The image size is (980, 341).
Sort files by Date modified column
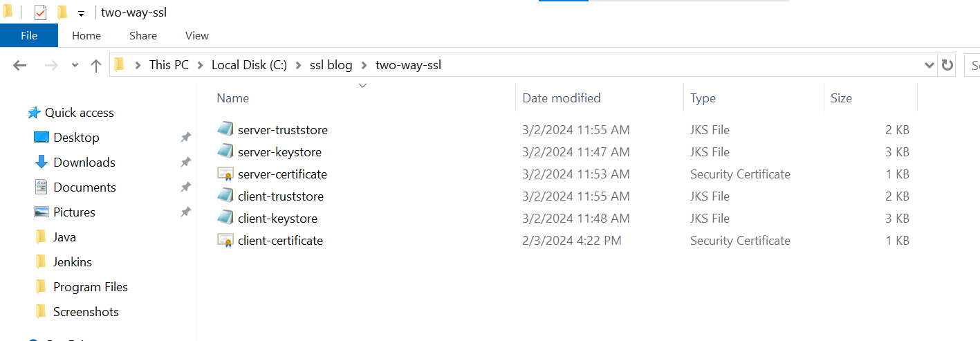tap(562, 98)
